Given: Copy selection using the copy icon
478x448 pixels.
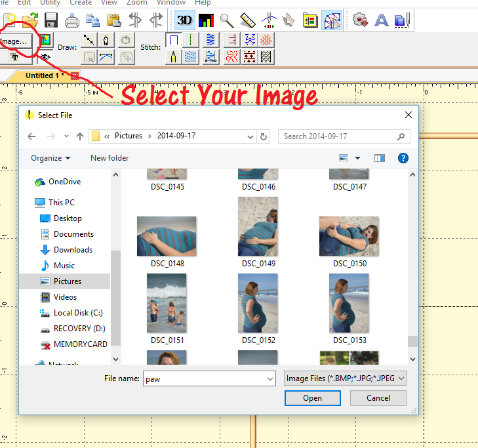Looking at the screenshot, I should [x=92, y=20].
